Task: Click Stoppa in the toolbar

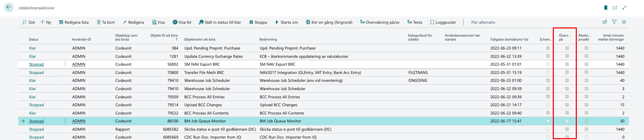Action: pos(258,22)
